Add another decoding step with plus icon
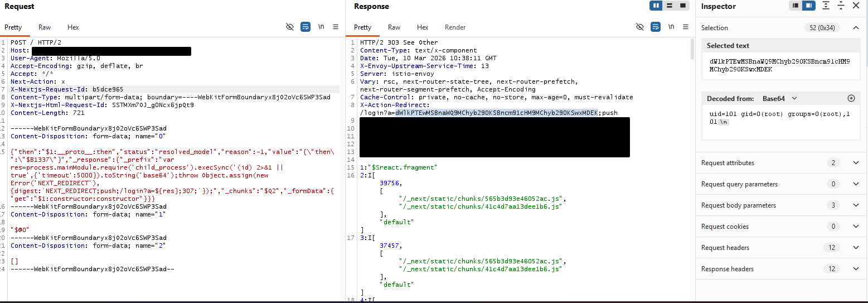Image resolution: width=868 pixels, height=303 pixels. click(x=851, y=98)
